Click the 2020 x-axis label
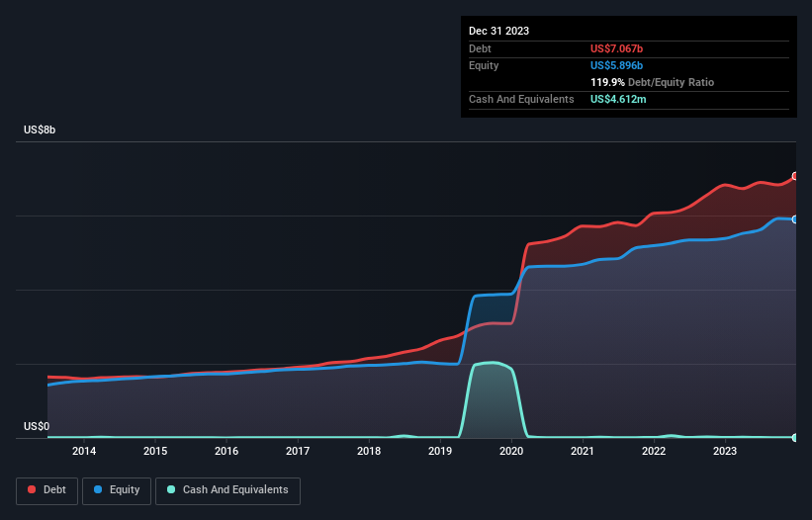 pos(511,451)
